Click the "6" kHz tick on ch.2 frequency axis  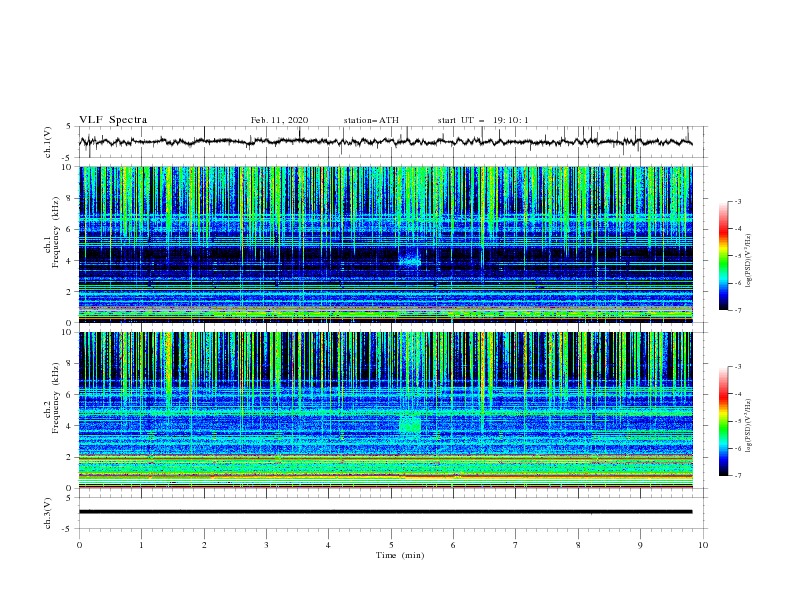tap(70, 394)
